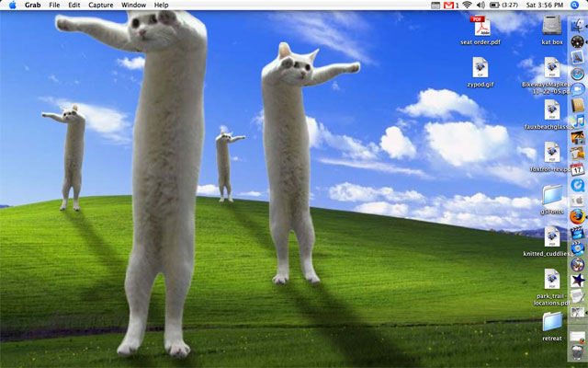The width and height of the screenshot is (588, 368).
Task: Launch iMovie from the Dock
Action: tap(578, 233)
